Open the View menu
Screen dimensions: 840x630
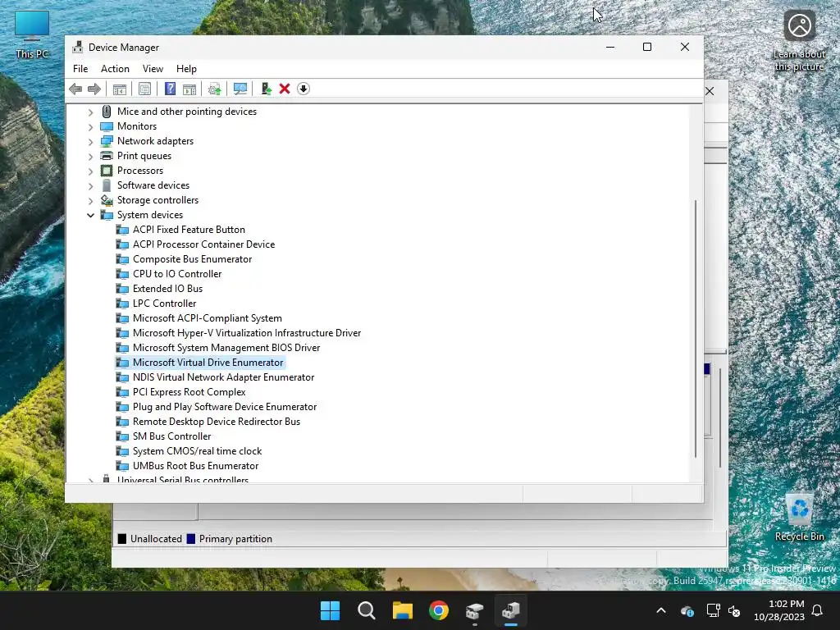point(153,69)
